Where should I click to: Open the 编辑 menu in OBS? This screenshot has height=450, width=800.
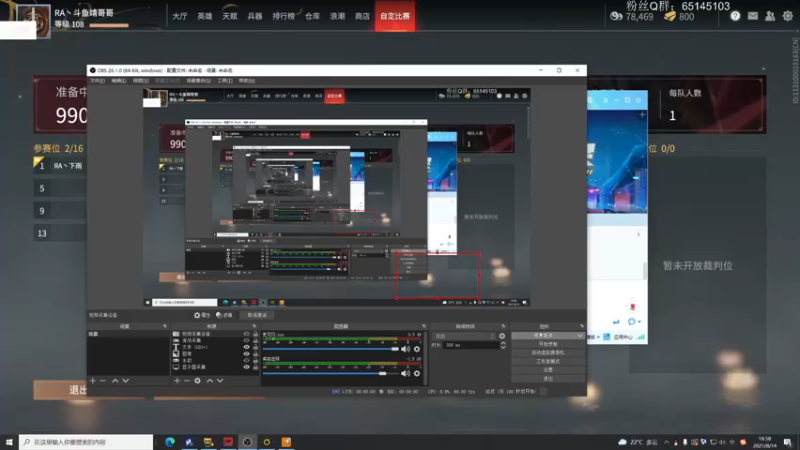(x=119, y=81)
